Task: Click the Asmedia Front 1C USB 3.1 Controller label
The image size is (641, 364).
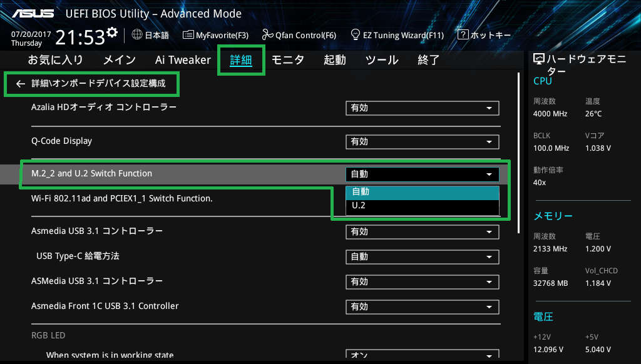Action: tap(105, 306)
